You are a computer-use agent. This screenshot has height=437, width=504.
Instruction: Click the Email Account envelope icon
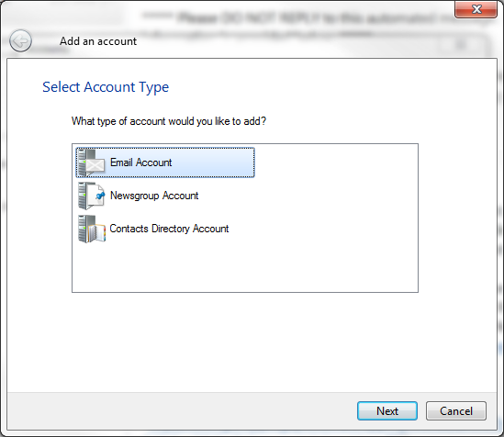[95, 166]
